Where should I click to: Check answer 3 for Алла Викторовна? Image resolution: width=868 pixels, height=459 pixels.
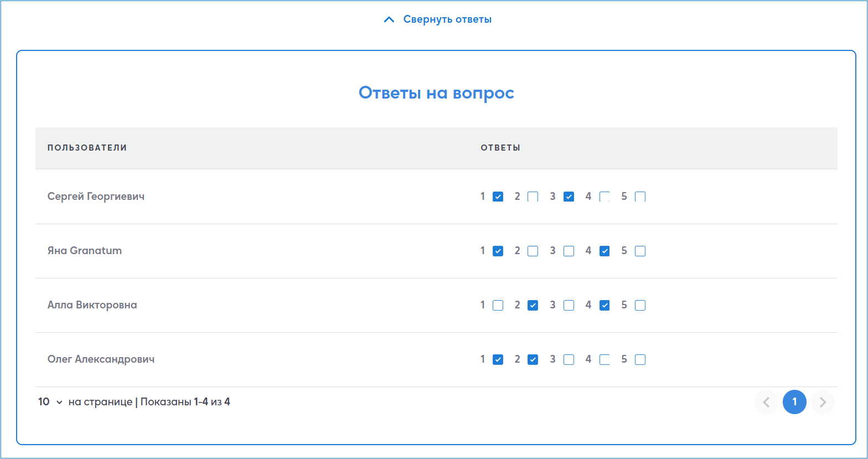569,305
